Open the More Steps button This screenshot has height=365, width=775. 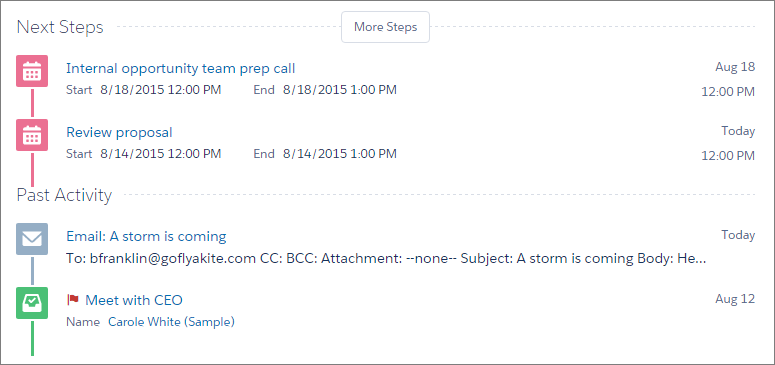[386, 27]
